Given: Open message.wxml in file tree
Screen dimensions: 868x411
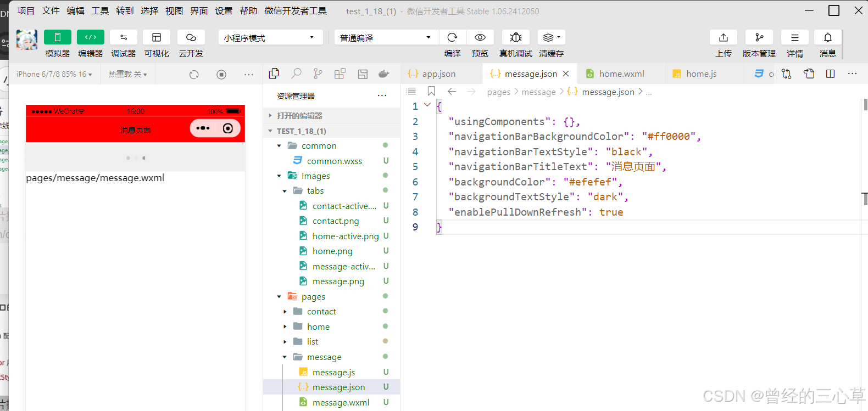Looking at the screenshot, I should (331, 402).
